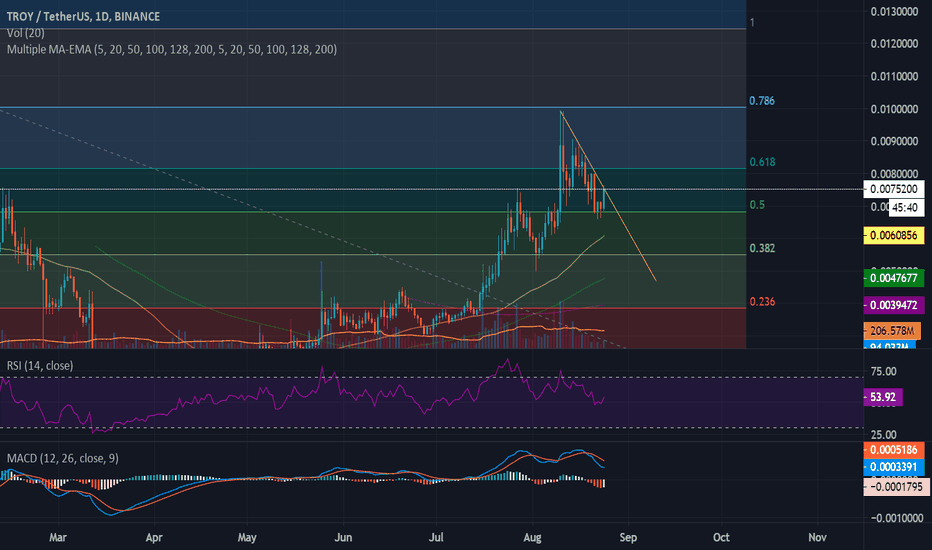Click the 0.0100000 price axis label
This screenshot has height=550, width=932.
tap(894, 109)
